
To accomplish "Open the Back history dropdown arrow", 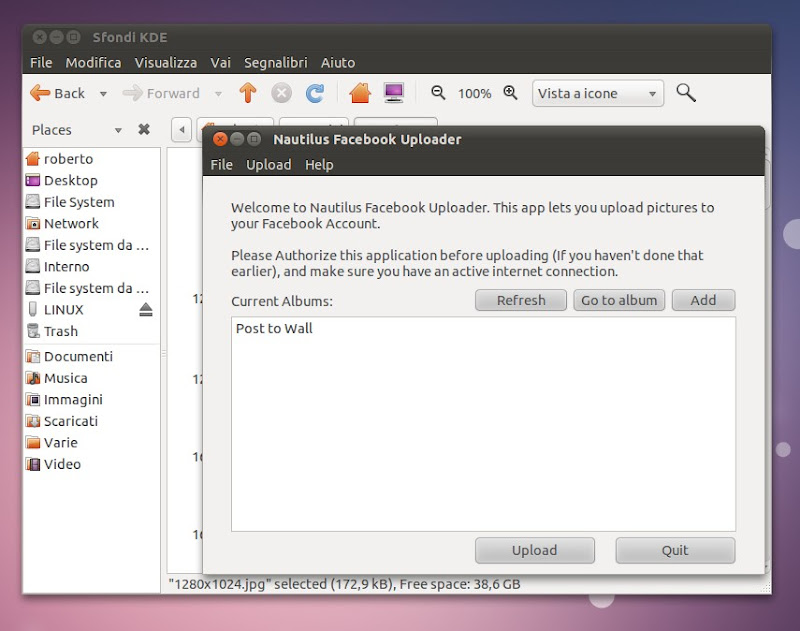I will coord(103,94).
